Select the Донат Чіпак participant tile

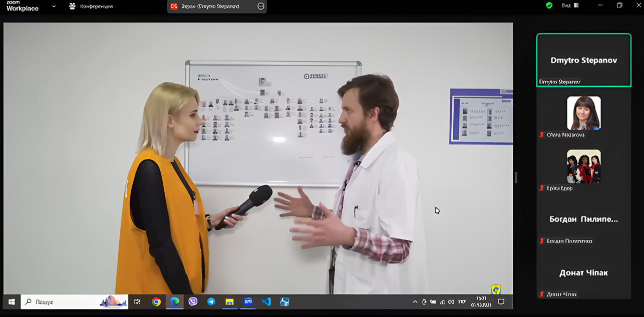coord(583,273)
